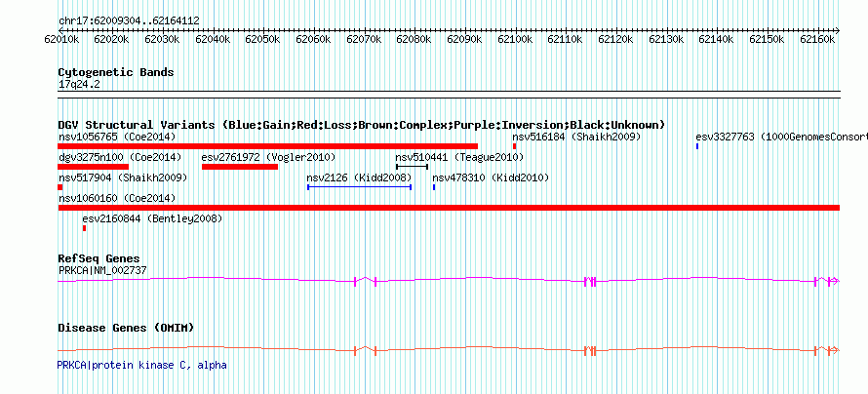Click the magenta PRKCA RefSeq gene track
The height and width of the screenshot is (394, 868).
pyautogui.click(x=449, y=281)
